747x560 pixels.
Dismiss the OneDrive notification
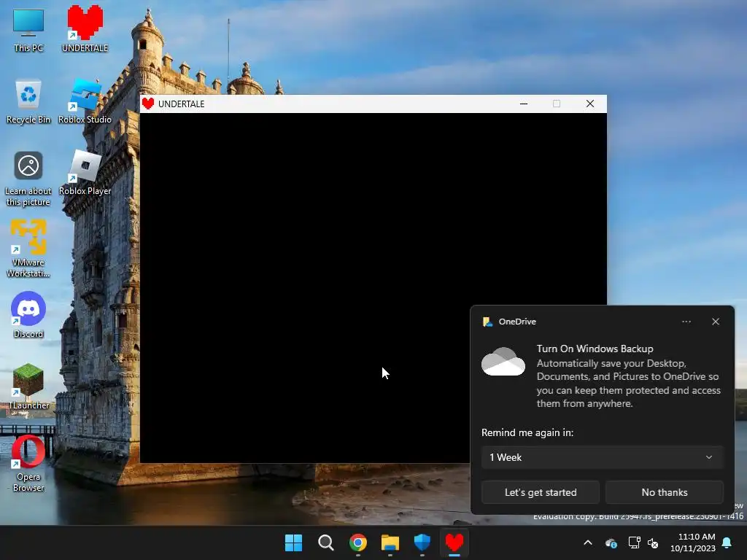click(716, 322)
